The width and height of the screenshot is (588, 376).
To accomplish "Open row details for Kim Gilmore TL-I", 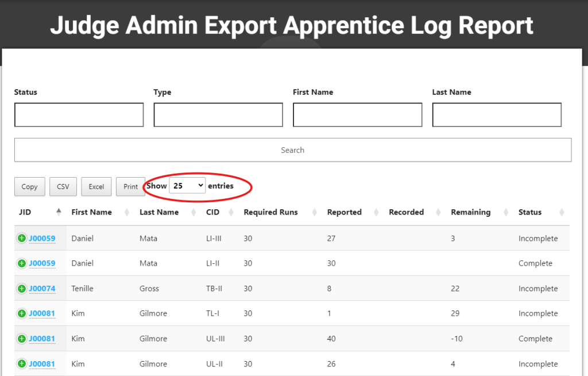I will click(x=22, y=313).
